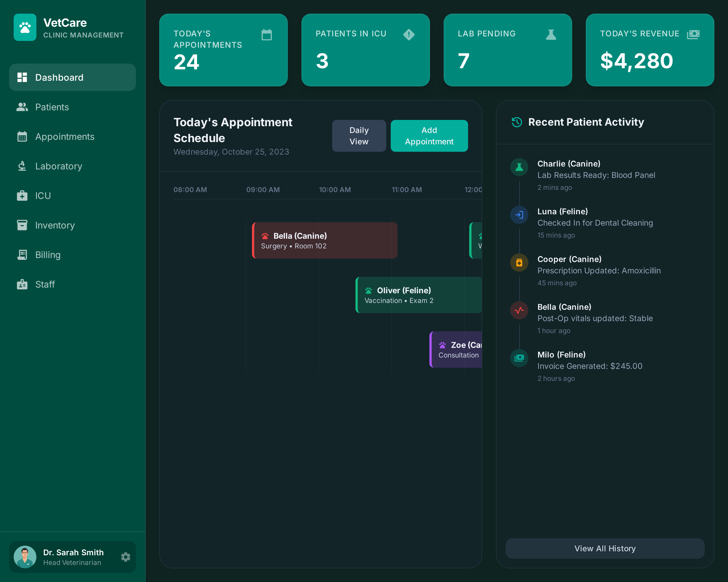Open Oliver (Feline) Vaccination appointment block
Image resolution: width=728 pixels, height=582 pixels.
tap(418, 295)
